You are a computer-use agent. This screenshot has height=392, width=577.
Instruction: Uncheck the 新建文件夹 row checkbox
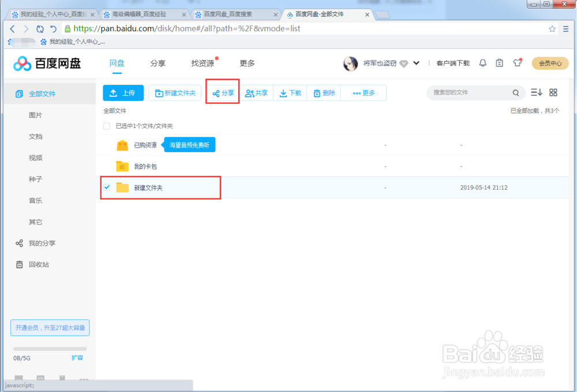click(107, 187)
